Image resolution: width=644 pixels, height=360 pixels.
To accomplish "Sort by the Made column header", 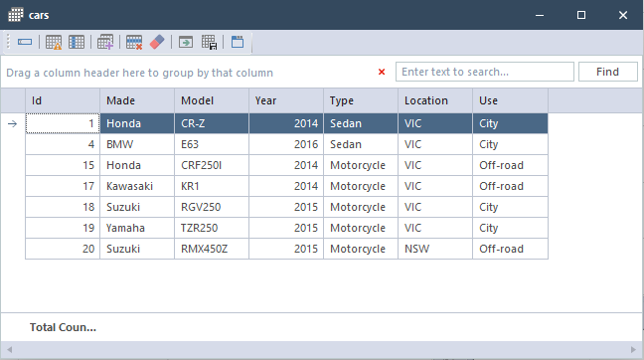I will point(137,100).
